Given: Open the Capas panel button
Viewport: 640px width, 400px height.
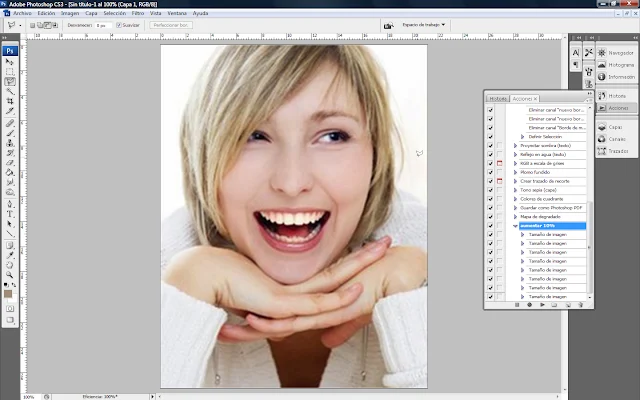Looking at the screenshot, I should (609, 127).
